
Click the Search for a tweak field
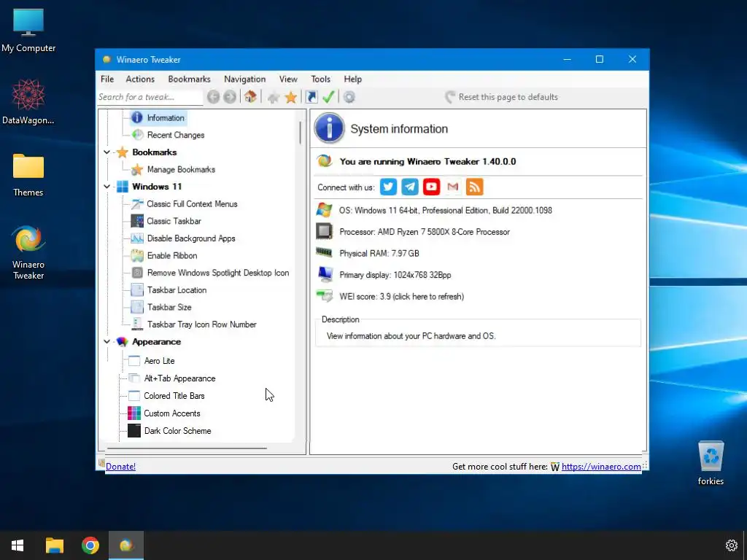pos(150,97)
